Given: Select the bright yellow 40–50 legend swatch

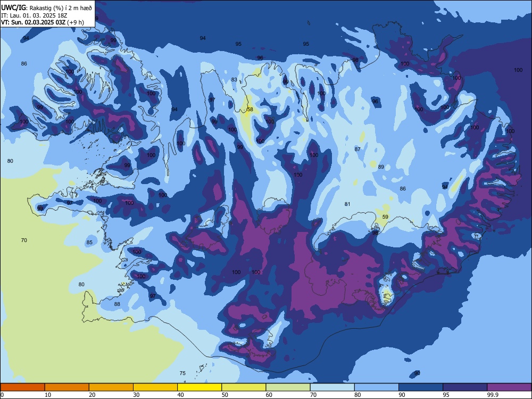Looking at the screenshot, I should 199,387.
